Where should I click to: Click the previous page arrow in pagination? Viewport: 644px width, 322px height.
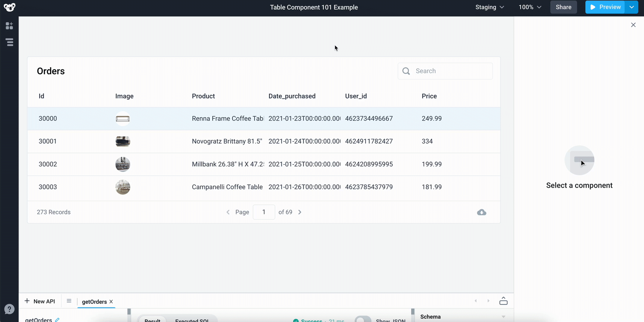click(x=228, y=212)
